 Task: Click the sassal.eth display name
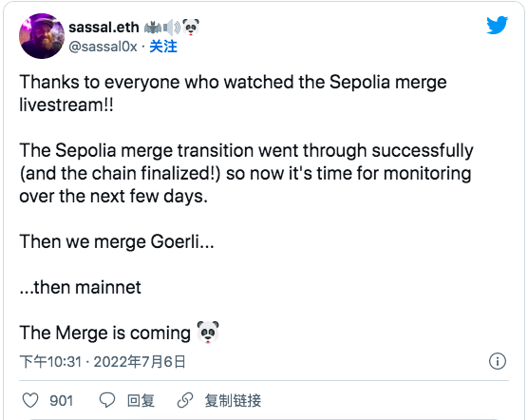[x=104, y=28]
